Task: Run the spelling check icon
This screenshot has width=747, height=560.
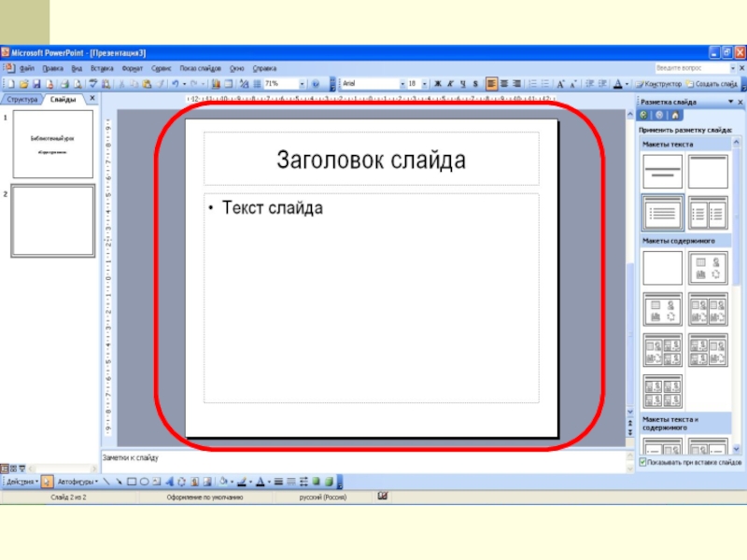Action: pos(92,84)
